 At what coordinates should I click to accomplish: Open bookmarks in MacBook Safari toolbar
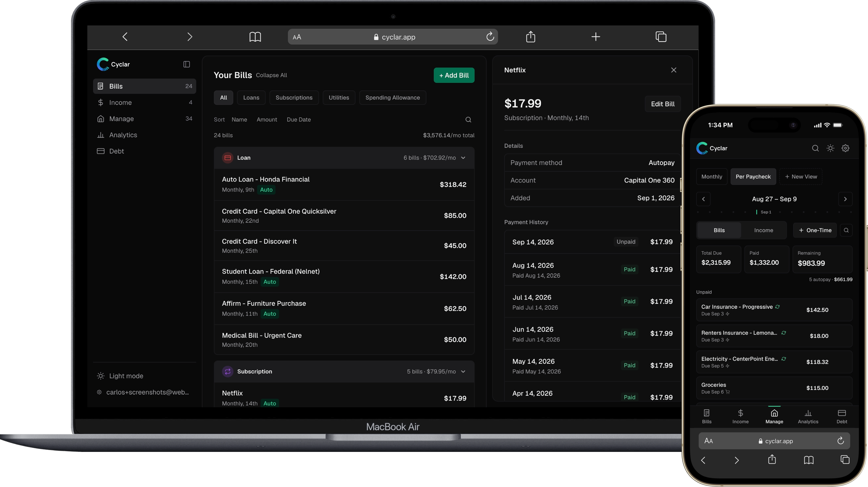coord(255,37)
